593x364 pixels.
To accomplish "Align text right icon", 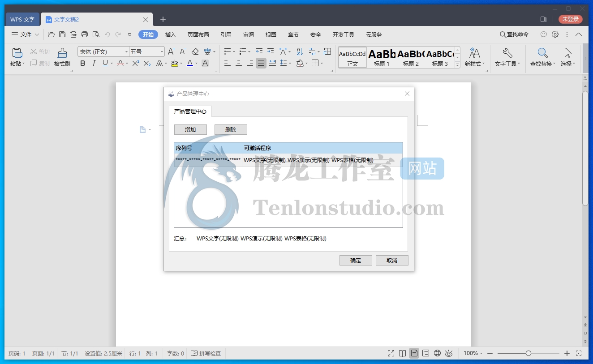I will 250,63.
